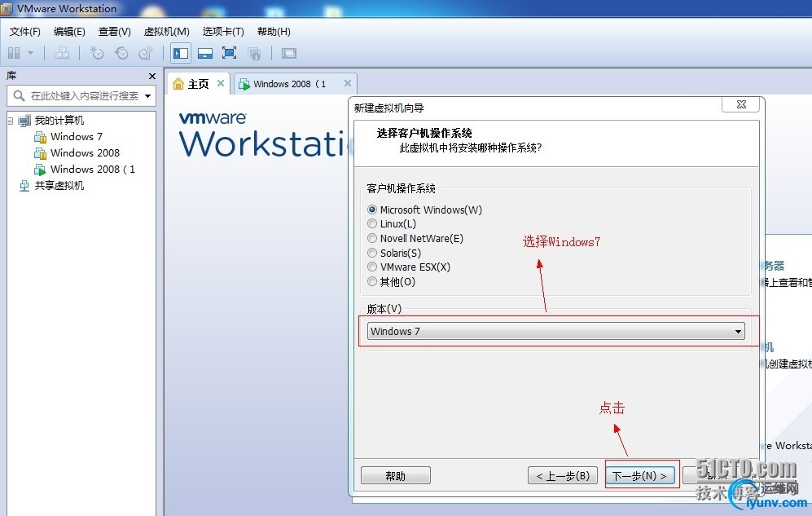Screen dimensions: 812x516
Task: Close the 库 library panel
Action: point(152,76)
